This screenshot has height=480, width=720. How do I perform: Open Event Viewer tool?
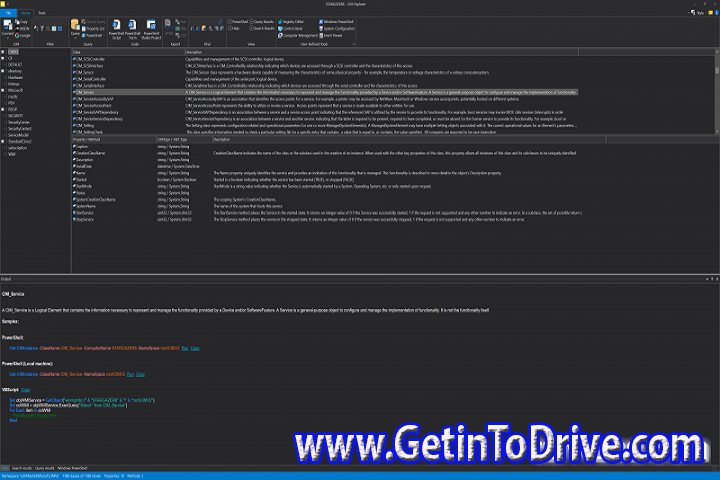331,35
